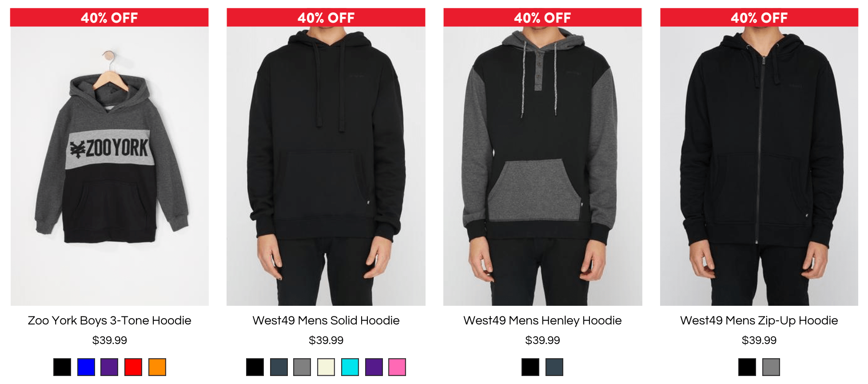Screen dimensions: 868x384
Task: Open West49 Mens Solid Hoodie product title
Action: pos(326,320)
